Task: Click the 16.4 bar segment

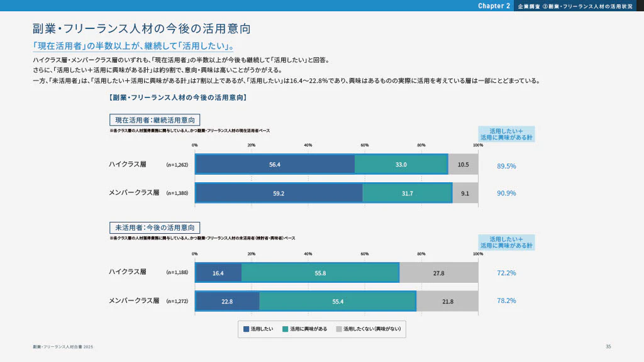Action: click(218, 273)
